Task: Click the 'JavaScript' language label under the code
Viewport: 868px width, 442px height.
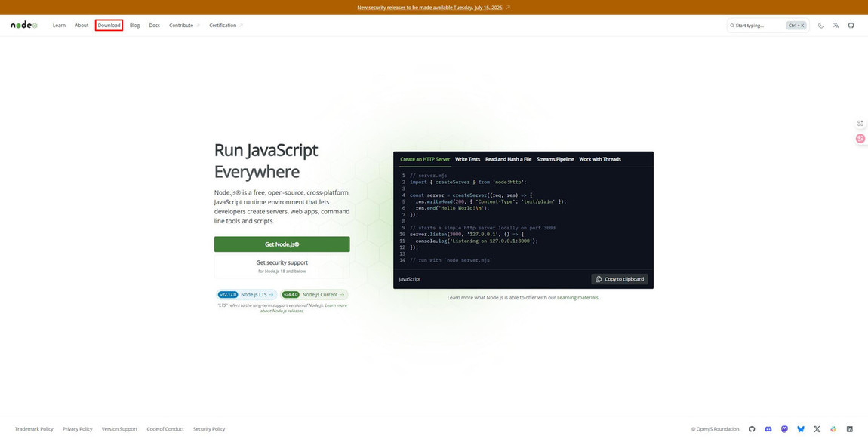Action: pos(410,279)
